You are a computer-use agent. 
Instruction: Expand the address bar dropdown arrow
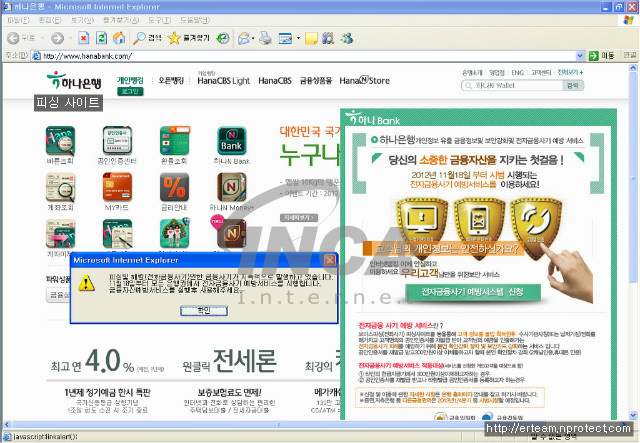pyautogui.click(x=580, y=56)
